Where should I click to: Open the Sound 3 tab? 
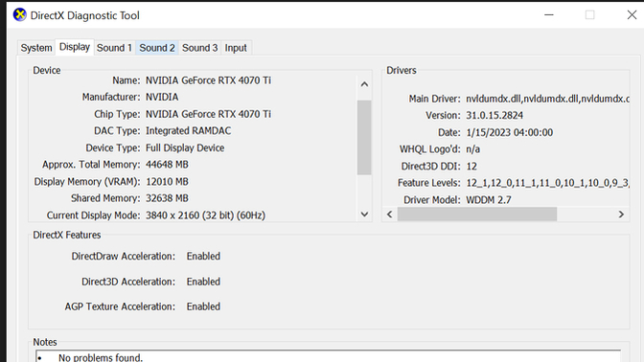coord(199,48)
